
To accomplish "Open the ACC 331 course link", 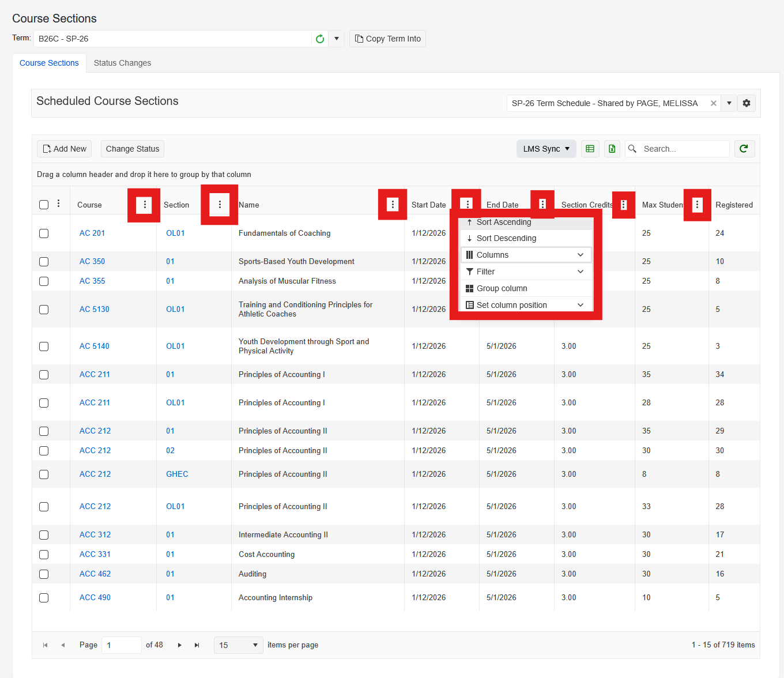I will (x=95, y=554).
